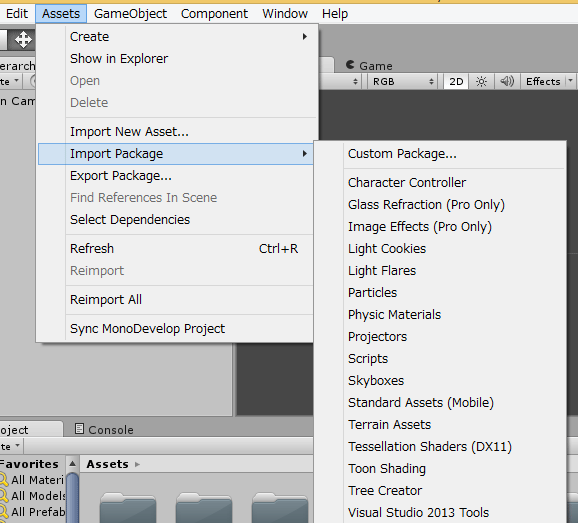Image resolution: width=578 pixels, height=523 pixels.
Task: Switch to the Console tab
Action: (x=104, y=429)
